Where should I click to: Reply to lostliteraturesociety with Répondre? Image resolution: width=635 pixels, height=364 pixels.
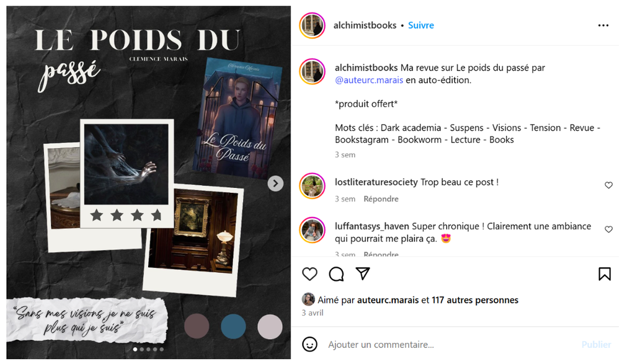[x=381, y=199]
